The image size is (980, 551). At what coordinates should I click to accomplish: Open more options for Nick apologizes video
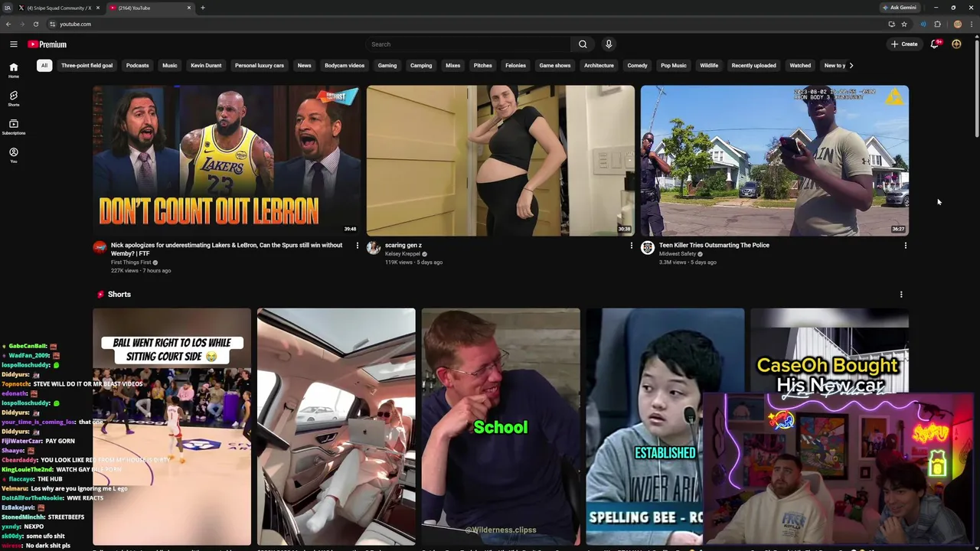click(x=357, y=246)
